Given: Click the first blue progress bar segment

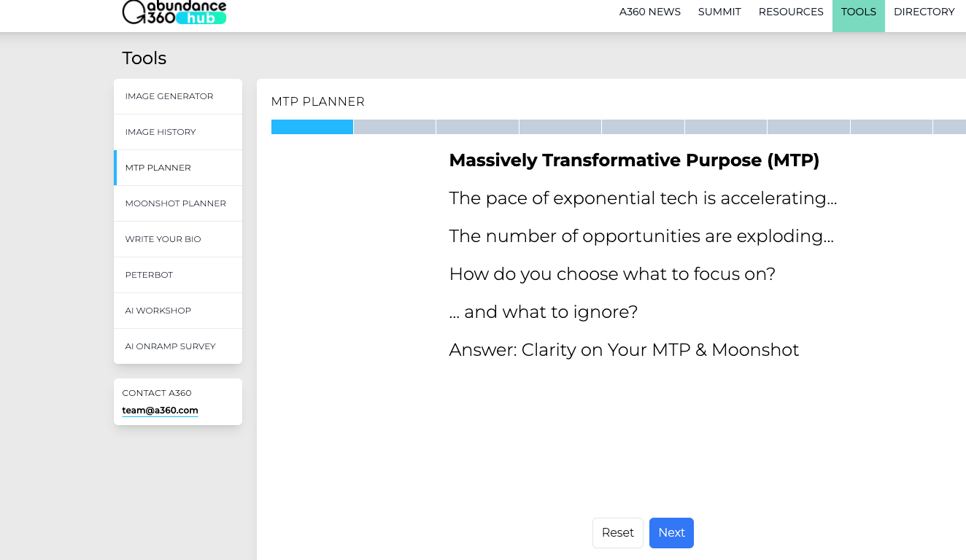Looking at the screenshot, I should (312, 127).
